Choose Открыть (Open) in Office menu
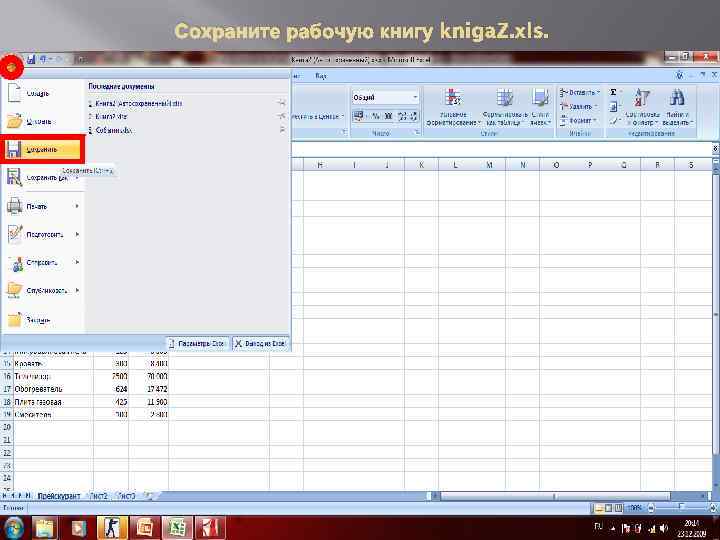 click(x=42, y=121)
